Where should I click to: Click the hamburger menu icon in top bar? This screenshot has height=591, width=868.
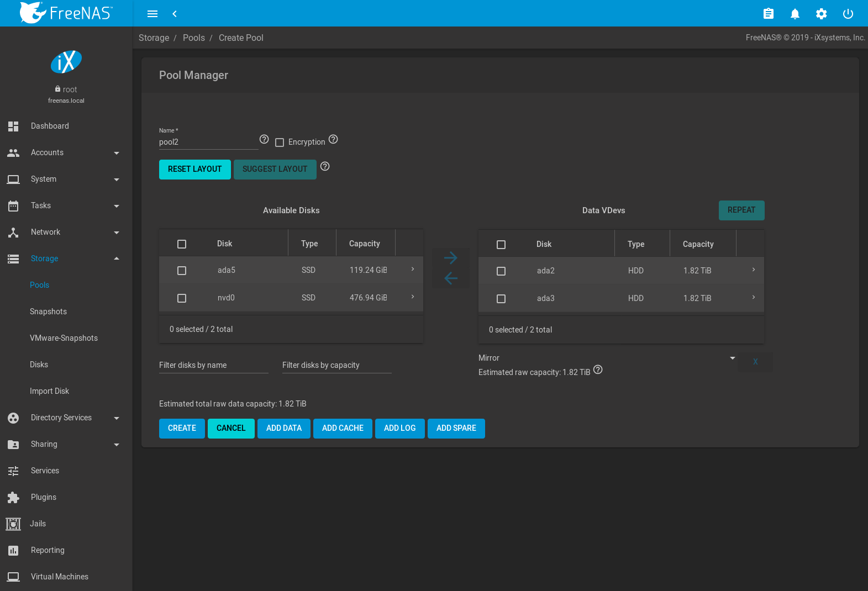tap(152, 14)
